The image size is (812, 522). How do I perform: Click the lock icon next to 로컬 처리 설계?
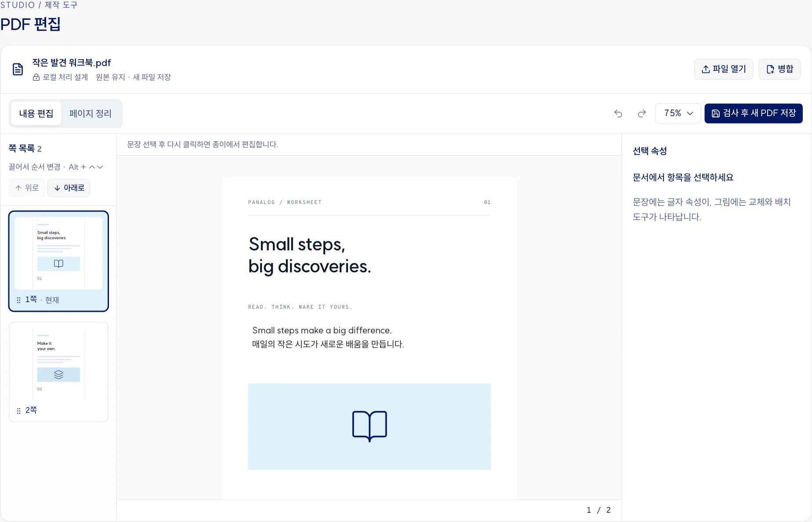point(36,77)
